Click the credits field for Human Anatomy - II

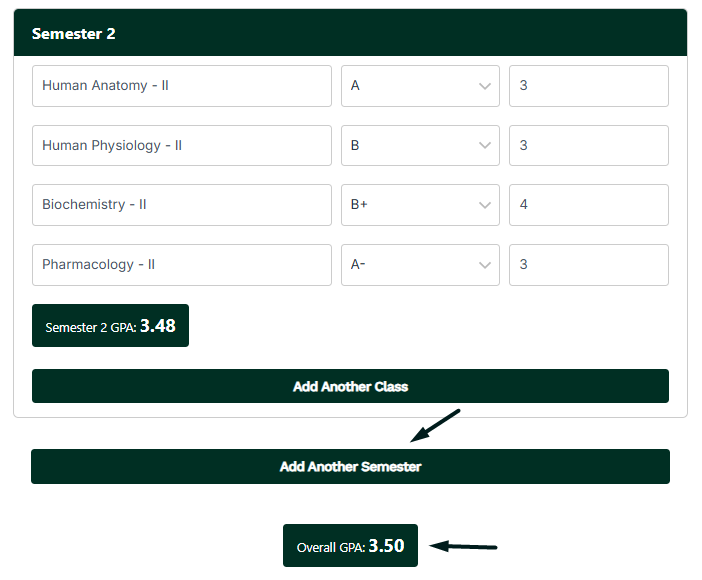[588, 86]
